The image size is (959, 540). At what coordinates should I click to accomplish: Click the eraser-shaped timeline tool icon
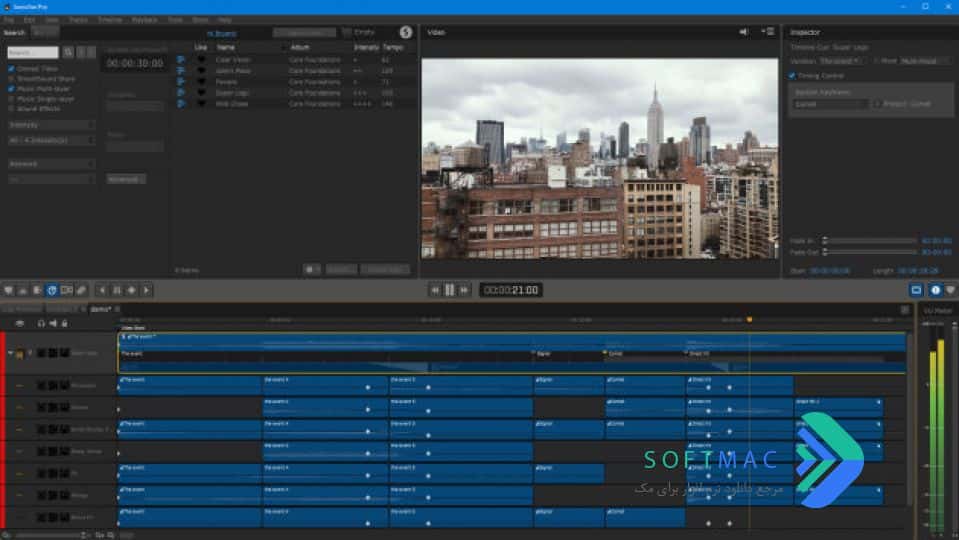[x=81, y=290]
